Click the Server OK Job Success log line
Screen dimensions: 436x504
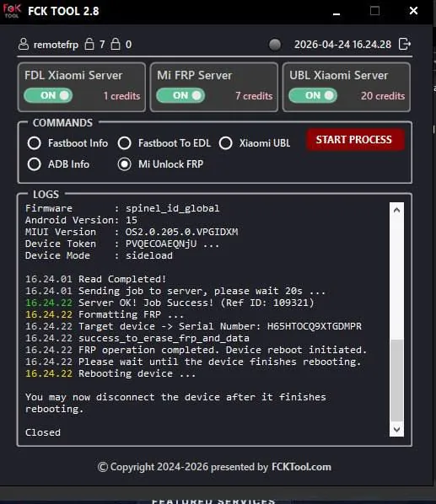pyautogui.click(x=170, y=303)
